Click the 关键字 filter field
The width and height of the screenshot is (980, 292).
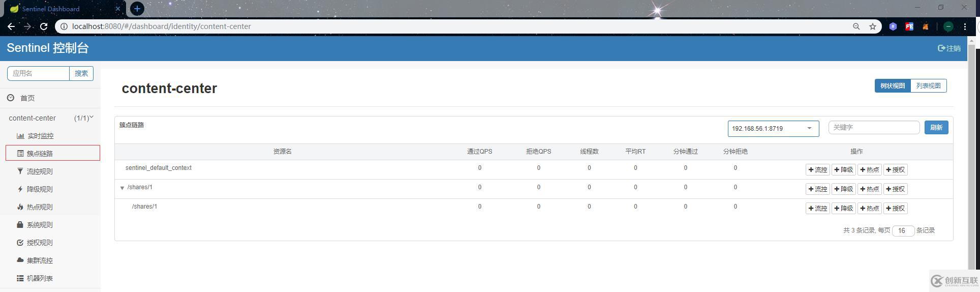pyautogui.click(x=874, y=127)
